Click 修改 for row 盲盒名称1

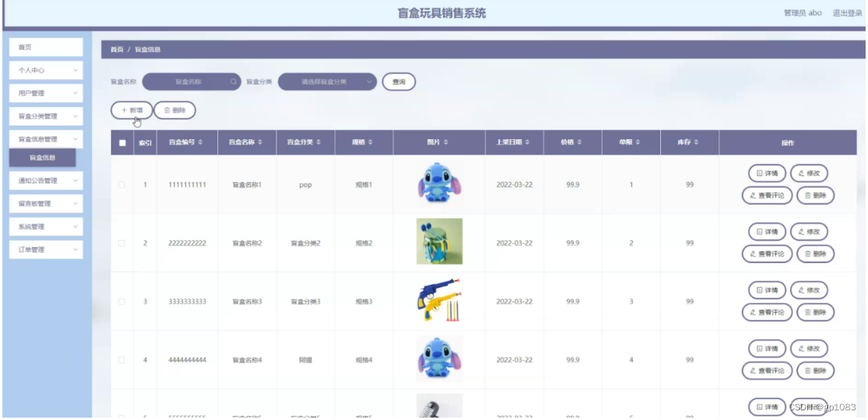(809, 173)
